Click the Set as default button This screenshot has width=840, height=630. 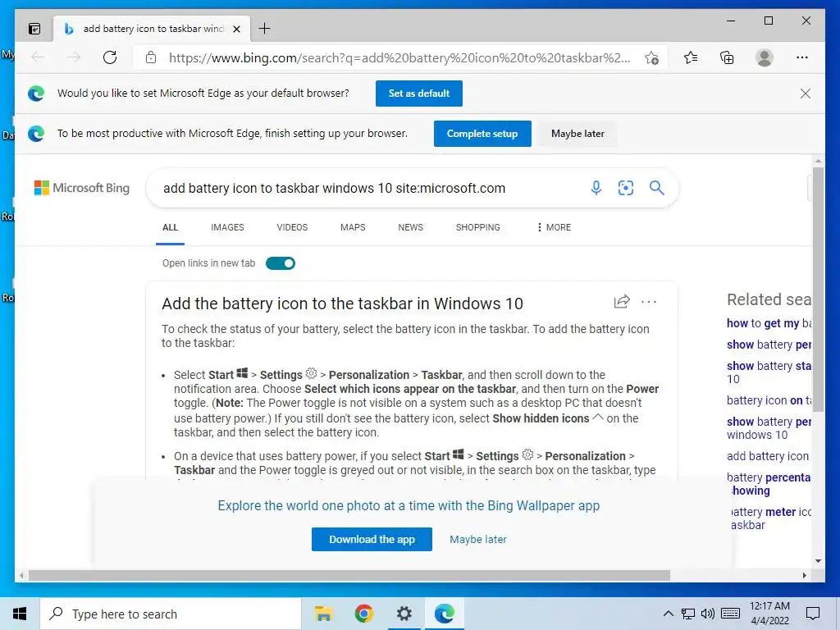(x=419, y=94)
